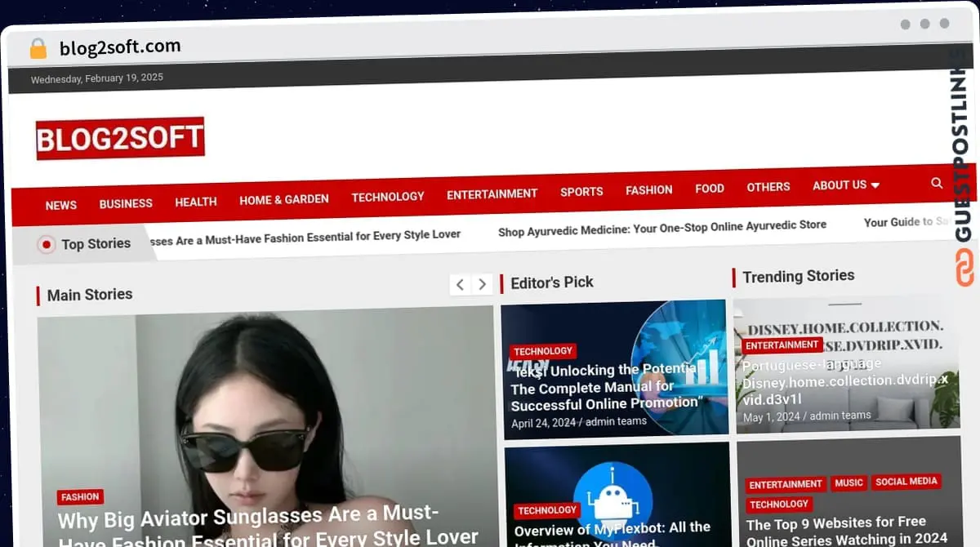Viewport: 980px width, 547px height.
Task: Select Fashion in the navigation bar
Action: point(649,189)
